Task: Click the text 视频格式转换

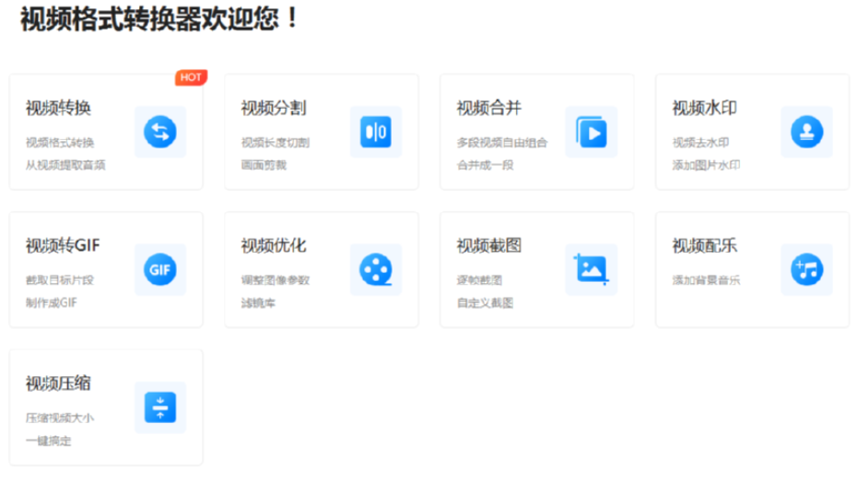Action: click(60, 143)
